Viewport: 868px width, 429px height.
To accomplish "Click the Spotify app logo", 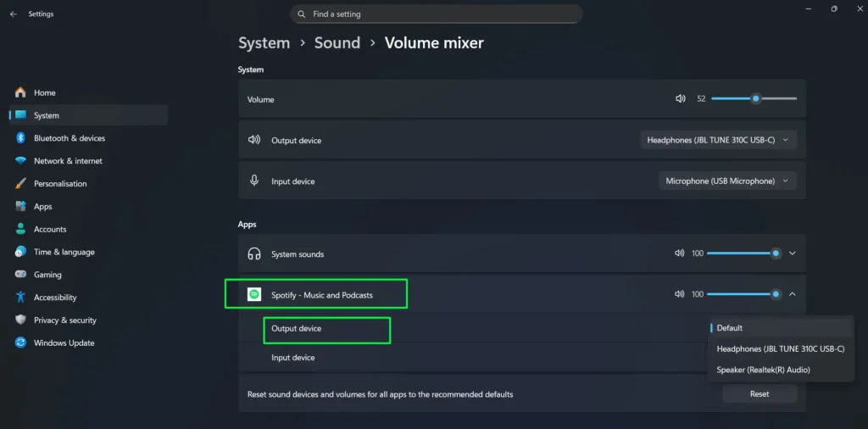I will point(254,294).
